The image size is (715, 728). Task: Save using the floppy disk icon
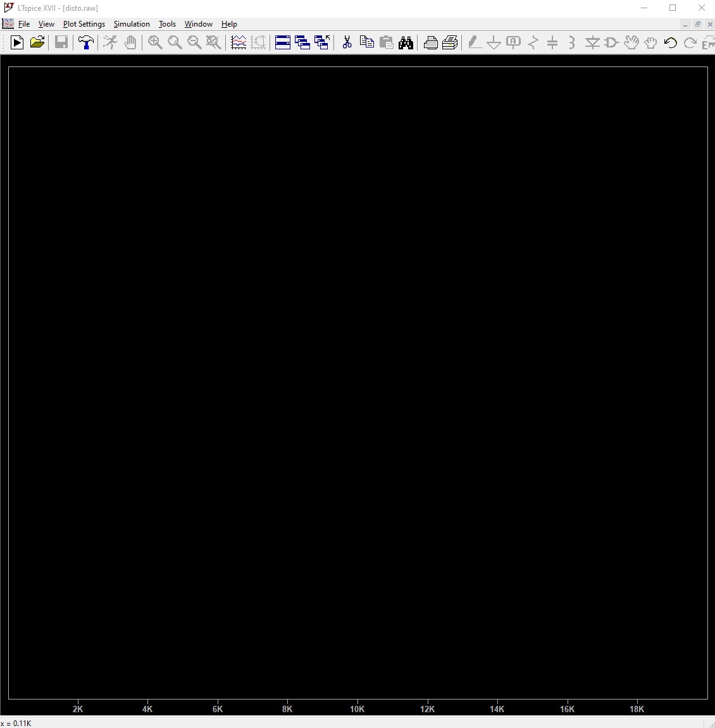tap(61, 42)
